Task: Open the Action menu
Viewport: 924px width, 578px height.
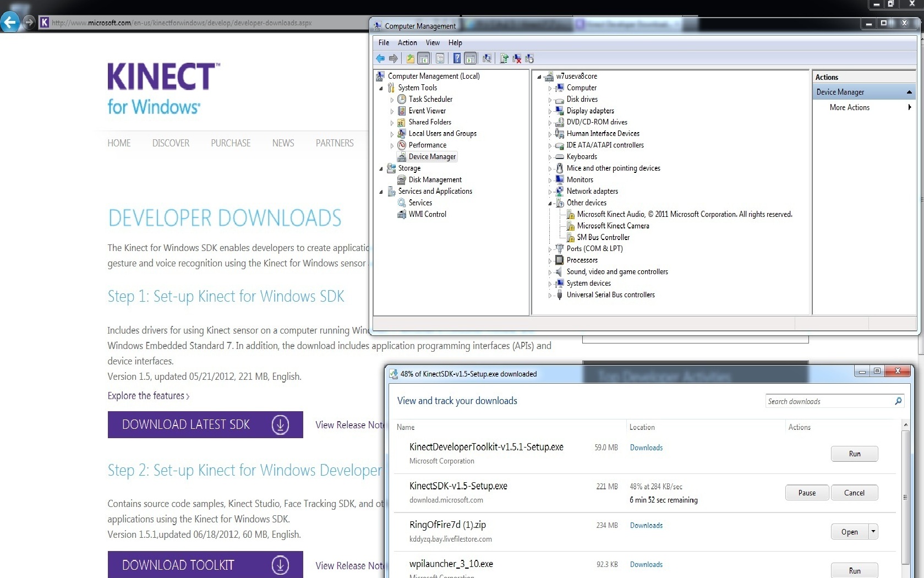Action: coord(407,42)
